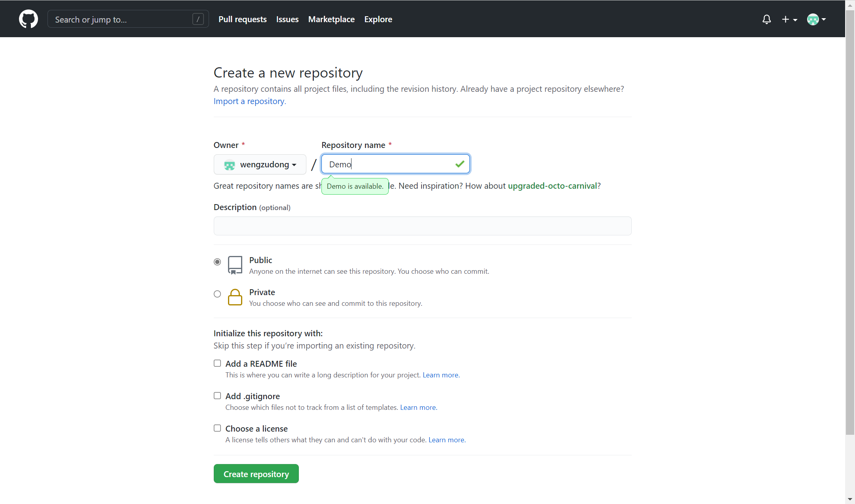The image size is (855, 504).
Task: Click the green checkmark in repository name
Action: 460,164
